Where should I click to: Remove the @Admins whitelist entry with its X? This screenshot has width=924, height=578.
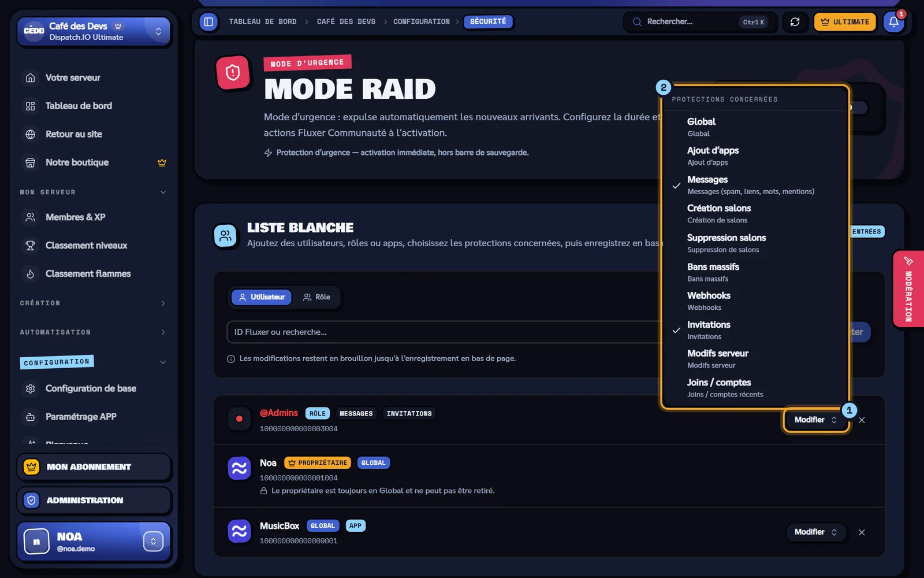click(862, 420)
